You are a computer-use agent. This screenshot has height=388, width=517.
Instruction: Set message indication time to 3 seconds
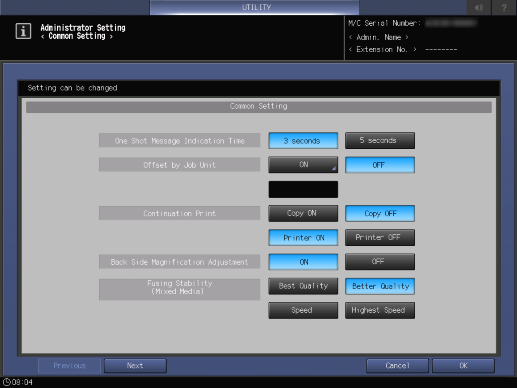pos(303,141)
